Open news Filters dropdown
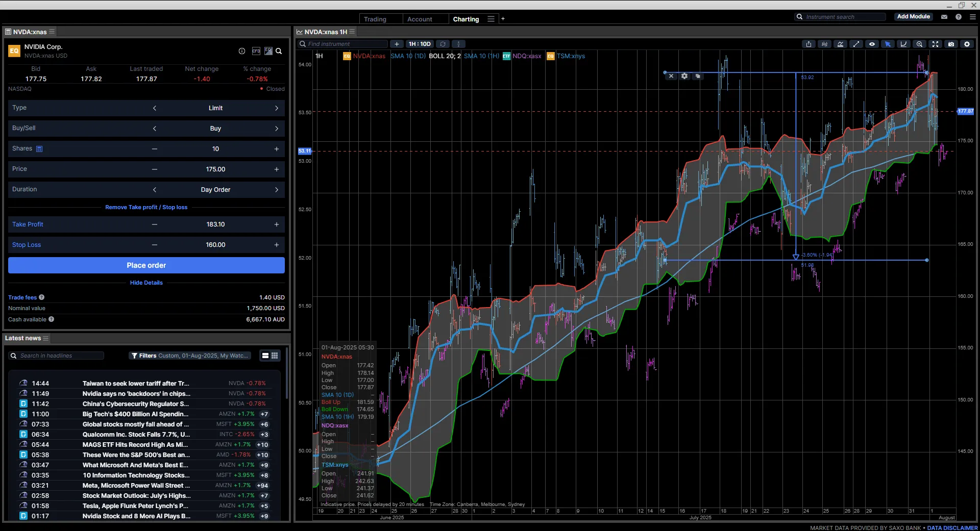 [x=190, y=356]
